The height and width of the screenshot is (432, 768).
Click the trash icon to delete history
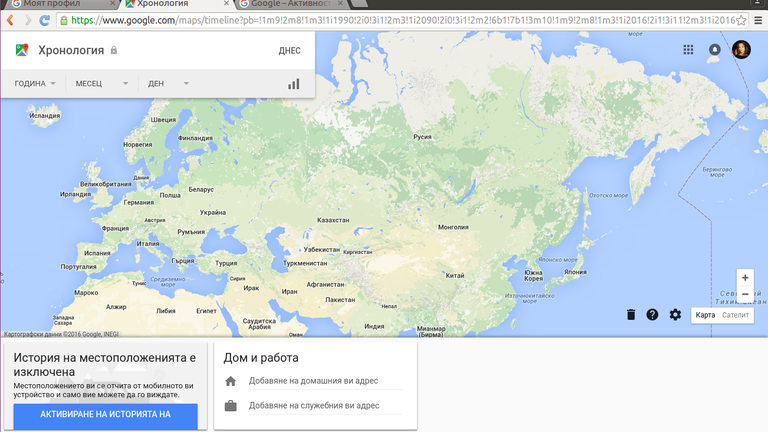tap(631, 315)
